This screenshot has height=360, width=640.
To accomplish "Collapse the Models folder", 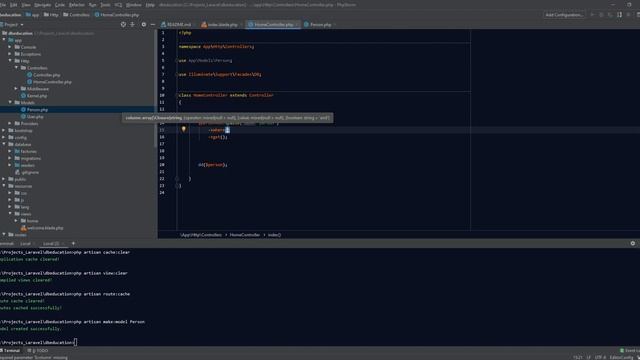I will tap(10, 102).
